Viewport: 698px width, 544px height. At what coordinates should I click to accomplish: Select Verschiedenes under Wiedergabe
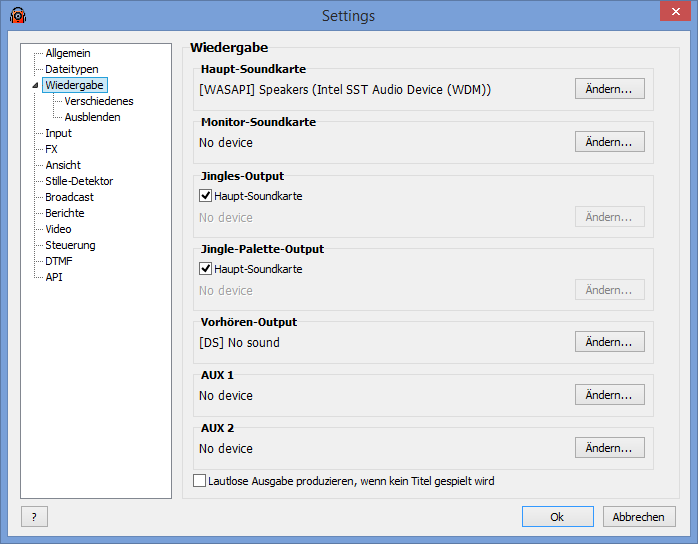coord(99,101)
